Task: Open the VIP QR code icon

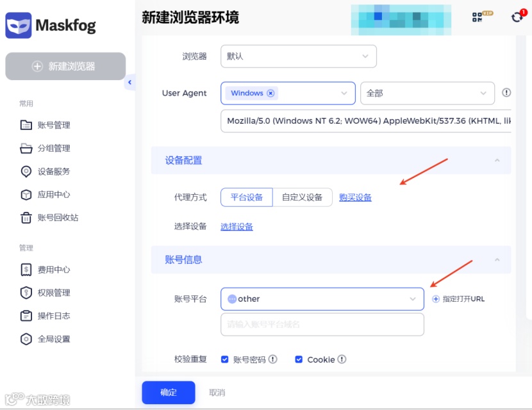Action: (477, 17)
